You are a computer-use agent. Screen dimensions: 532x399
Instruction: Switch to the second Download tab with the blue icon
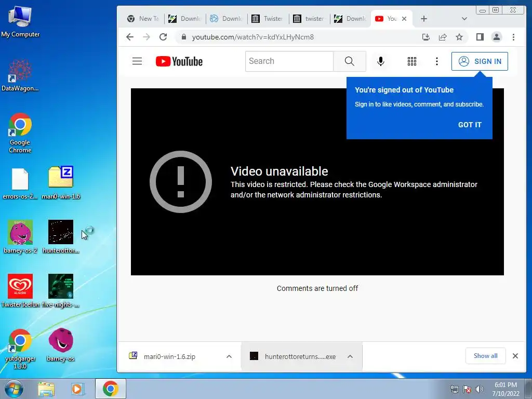pos(227,19)
